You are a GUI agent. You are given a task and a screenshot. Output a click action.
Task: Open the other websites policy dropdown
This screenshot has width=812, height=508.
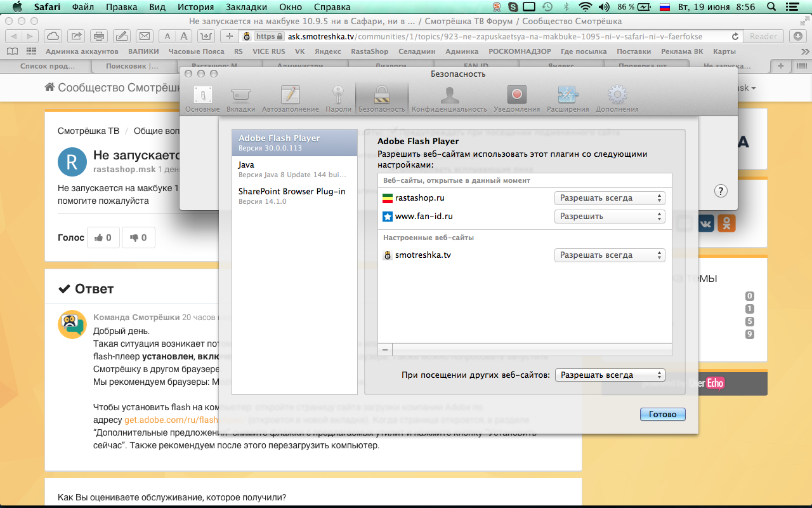(610, 375)
